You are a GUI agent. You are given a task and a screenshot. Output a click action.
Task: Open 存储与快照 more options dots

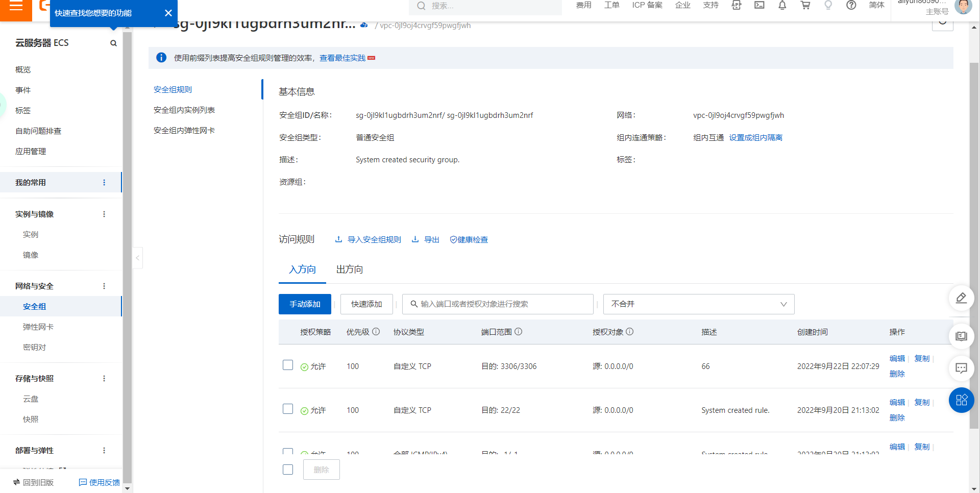pos(104,379)
